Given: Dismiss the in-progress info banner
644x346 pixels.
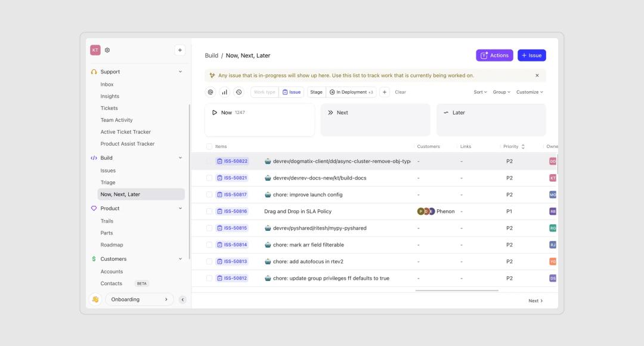Looking at the screenshot, I should [x=537, y=75].
